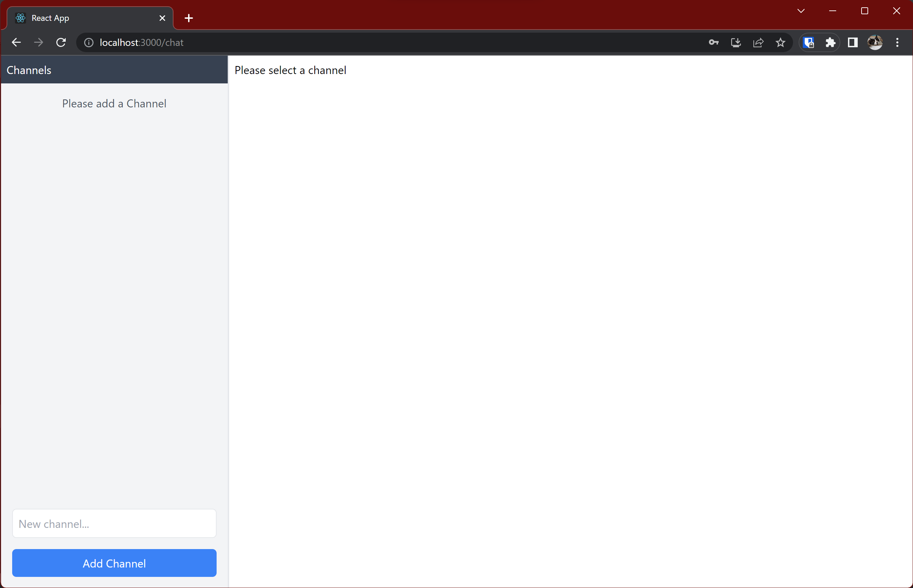Toggle the browser side panel icon
Viewport: 913px width, 588px height.
853,42
